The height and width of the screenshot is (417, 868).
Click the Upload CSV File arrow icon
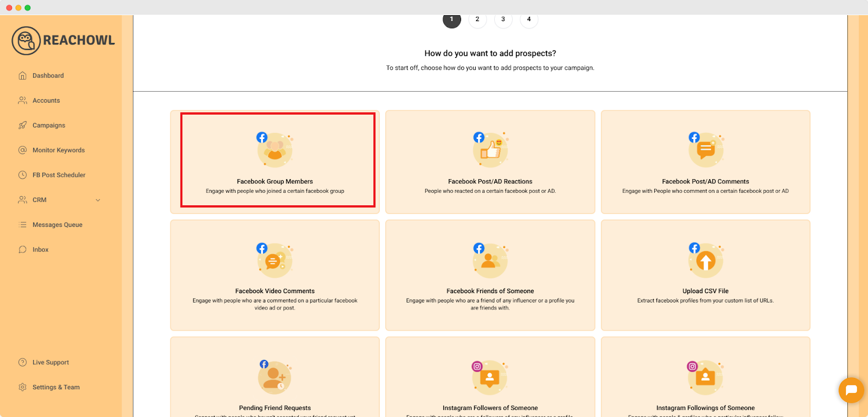pyautogui.click(x=706, y=261)
